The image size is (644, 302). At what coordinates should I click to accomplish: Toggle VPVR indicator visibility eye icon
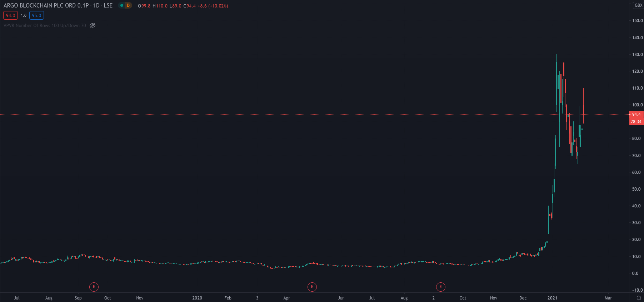click(93, 25)
